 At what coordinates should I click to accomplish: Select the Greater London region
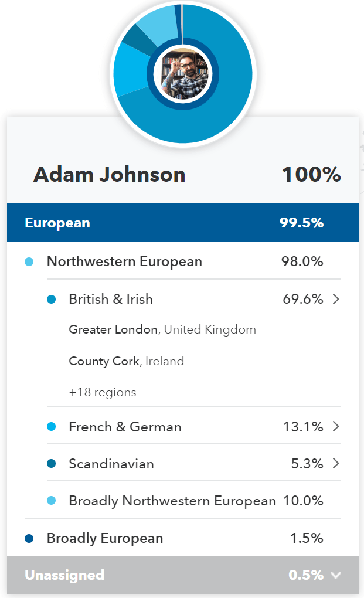(113, 329)
